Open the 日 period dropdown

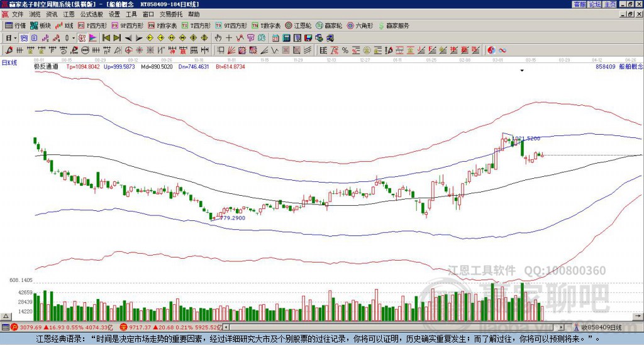(x=11, y=38)
